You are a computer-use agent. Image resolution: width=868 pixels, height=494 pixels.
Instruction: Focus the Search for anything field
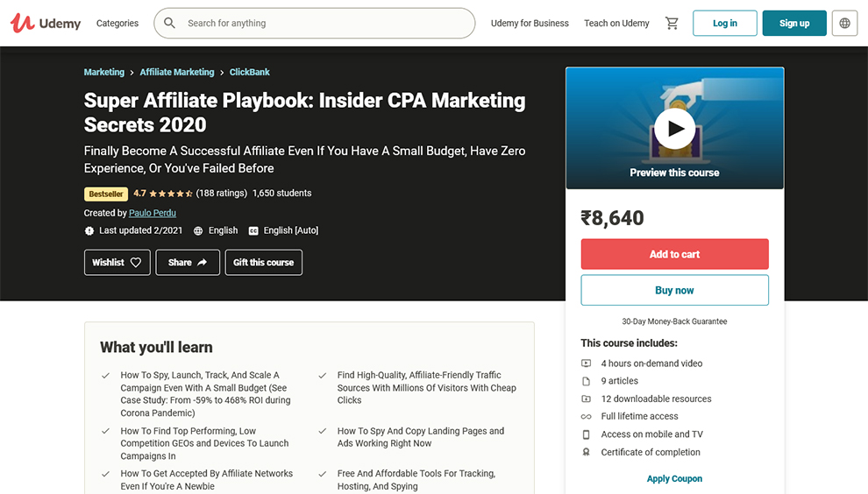[315, 24]
